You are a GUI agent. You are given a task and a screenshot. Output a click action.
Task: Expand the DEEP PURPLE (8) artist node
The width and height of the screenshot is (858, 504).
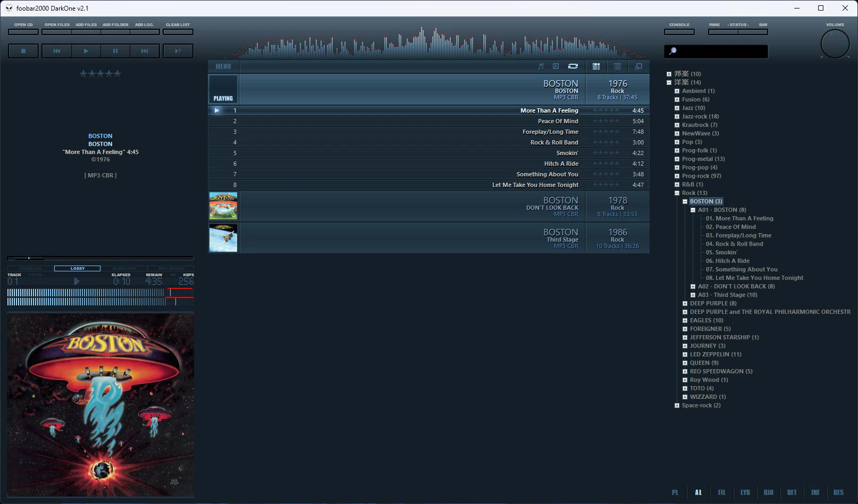tap(685, 303)
